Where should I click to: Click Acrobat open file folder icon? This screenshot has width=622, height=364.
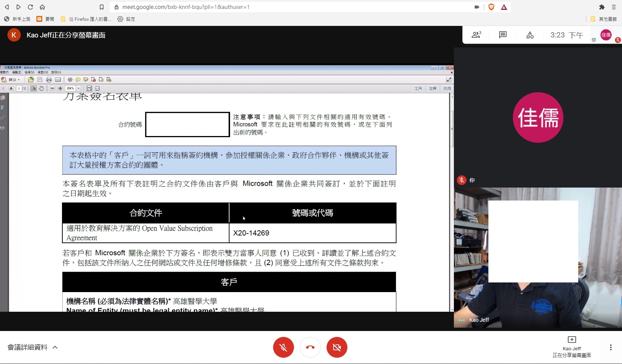pyautogui.click(x=31, y=79)
